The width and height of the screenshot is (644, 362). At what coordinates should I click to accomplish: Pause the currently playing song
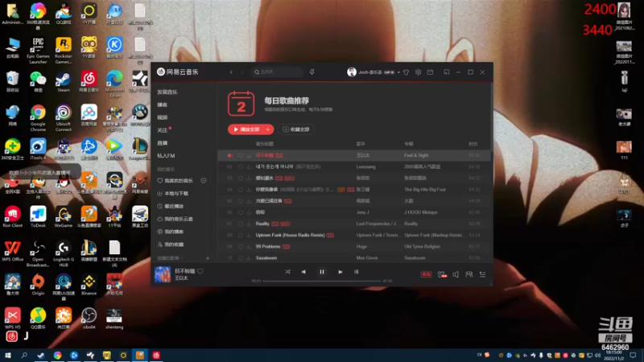321,272
